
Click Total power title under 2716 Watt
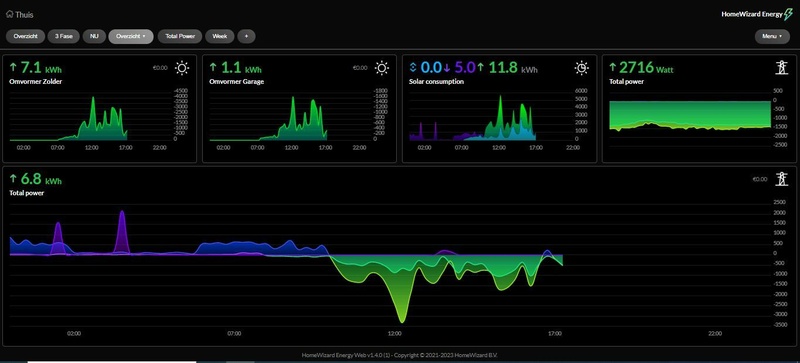pyautogui.click(x=627, y=81)
